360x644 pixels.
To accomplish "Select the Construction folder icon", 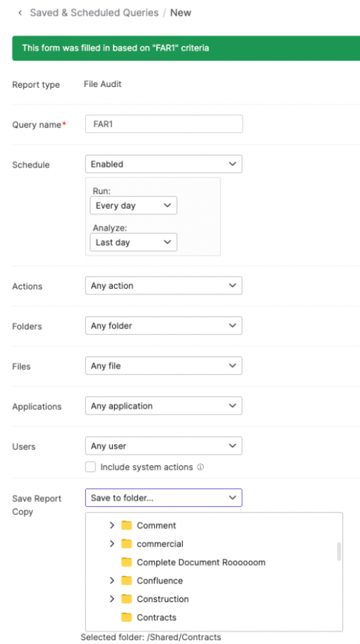I will (126, 599).
